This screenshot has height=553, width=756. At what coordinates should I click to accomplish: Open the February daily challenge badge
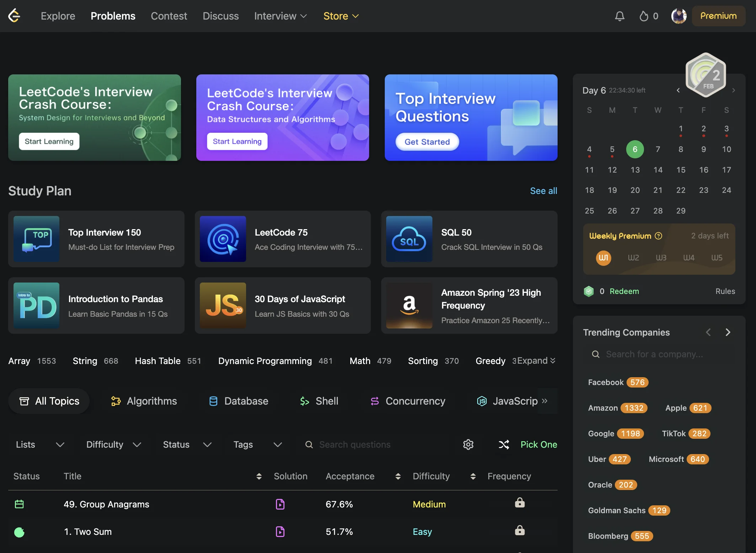[706, 75]
